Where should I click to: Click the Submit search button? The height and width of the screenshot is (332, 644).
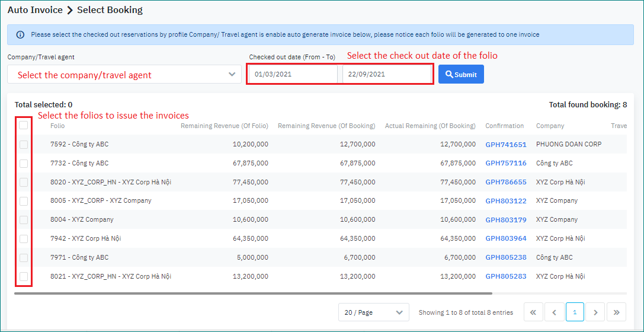coord(461,75)
